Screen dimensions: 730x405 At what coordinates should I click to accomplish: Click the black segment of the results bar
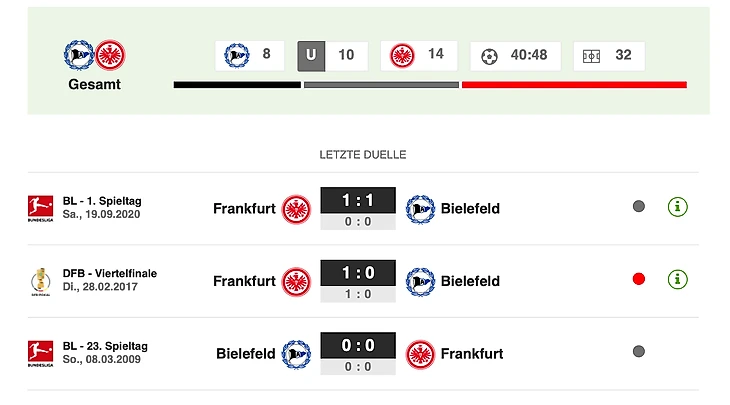click(237, 85)
